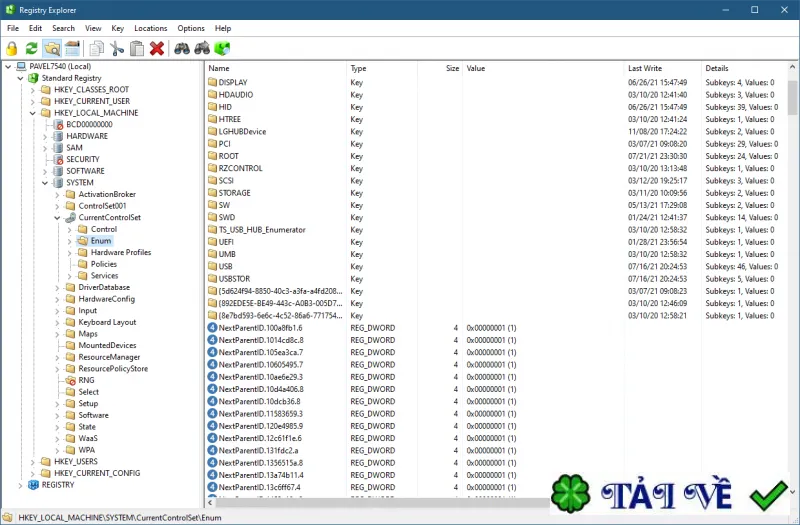Image resolution: width=800 pixels, height=525 pixels.
Task: Click the Standard Registry node icon
Action: (x=34, y=78)
